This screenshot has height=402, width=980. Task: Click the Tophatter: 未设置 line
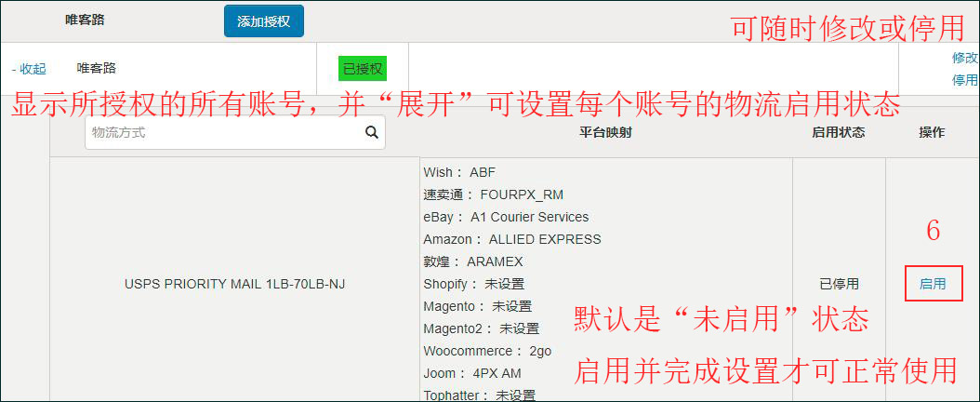tap(480, 395)
